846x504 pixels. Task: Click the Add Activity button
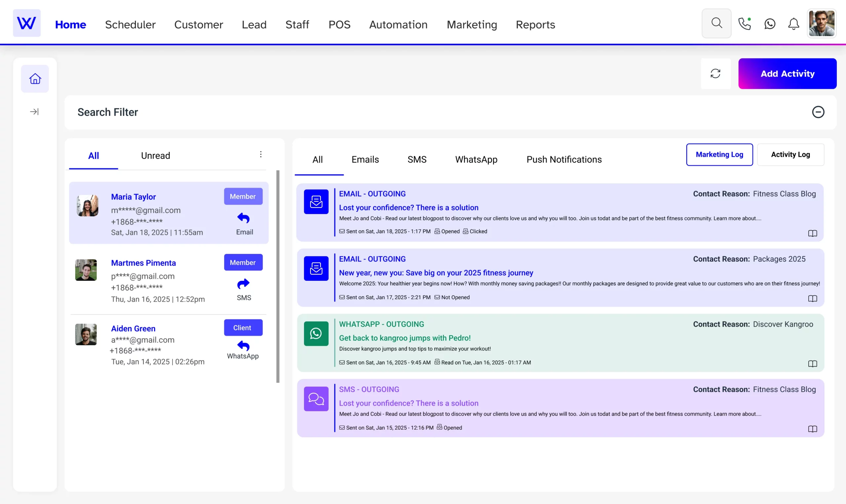787,74
